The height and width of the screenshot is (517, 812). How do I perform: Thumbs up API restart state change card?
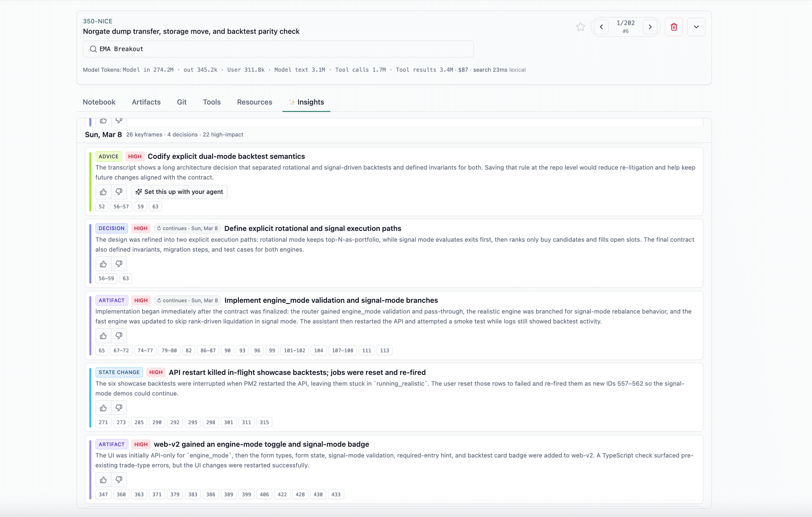coord(103,408)
